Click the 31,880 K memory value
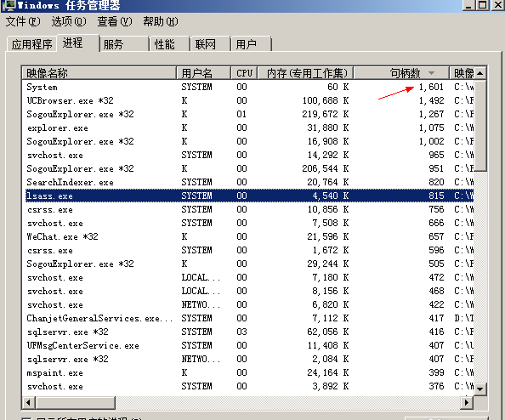The width and height of the screenshot is (505, 420). tap(328, 128)
